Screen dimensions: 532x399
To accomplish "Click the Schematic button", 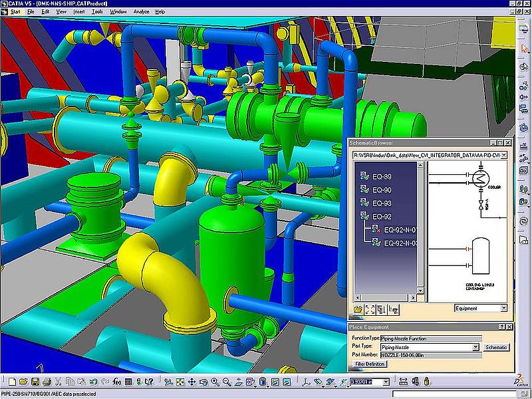I will [496, 347].
